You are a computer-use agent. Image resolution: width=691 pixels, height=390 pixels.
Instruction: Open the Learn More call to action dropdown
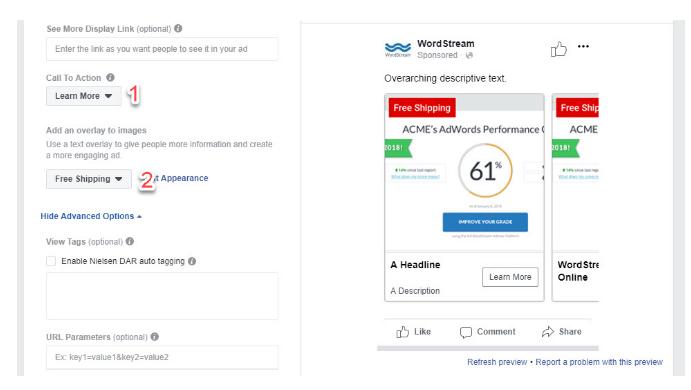pos(83,96)
